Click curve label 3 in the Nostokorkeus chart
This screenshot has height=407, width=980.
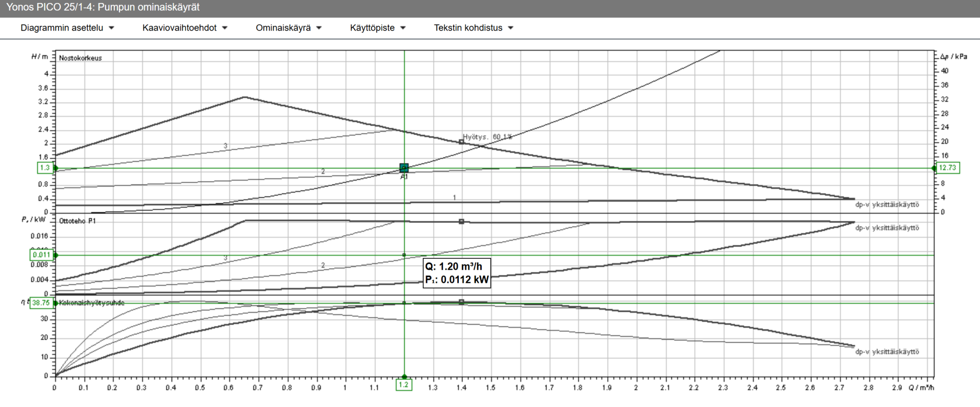tap(226, 146)
